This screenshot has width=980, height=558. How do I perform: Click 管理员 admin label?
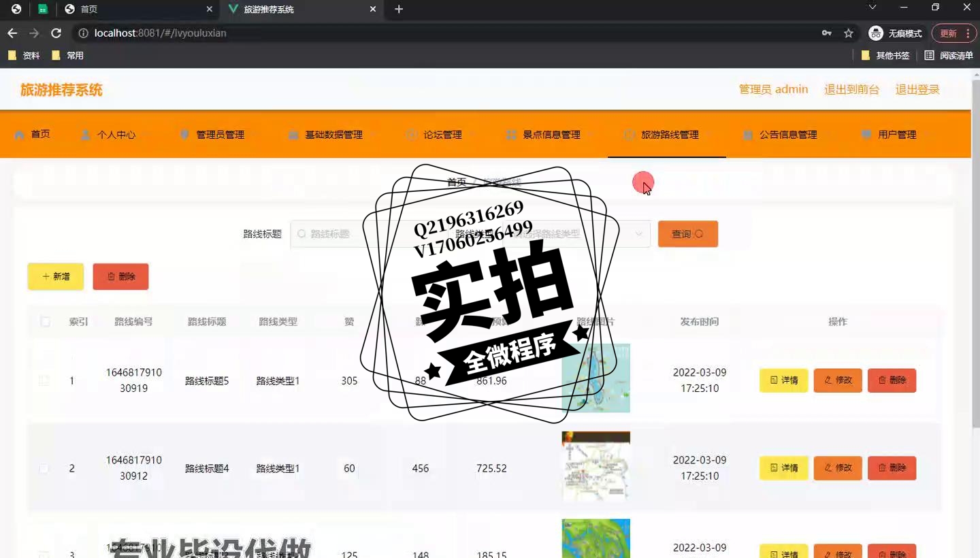[774, 90]
